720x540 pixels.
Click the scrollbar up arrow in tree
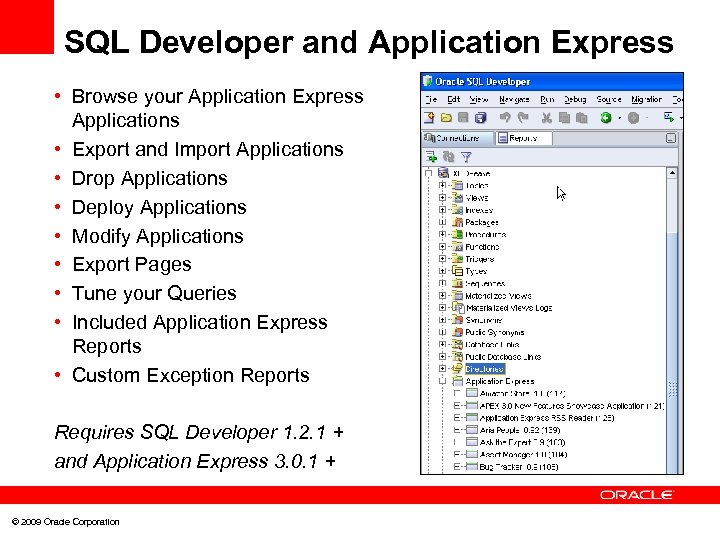tap(672, 173)
